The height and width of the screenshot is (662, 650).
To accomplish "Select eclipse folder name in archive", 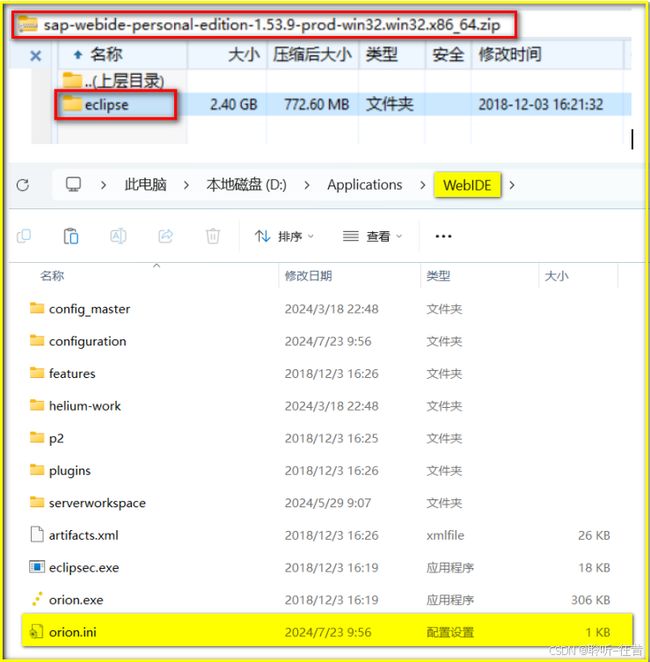I will pyautogui.click(x=106, y=105).
